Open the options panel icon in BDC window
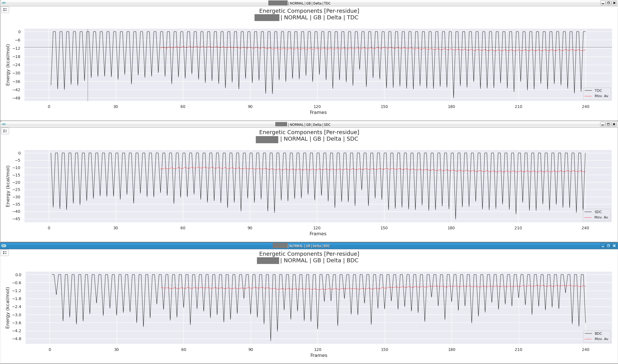 (x=5, y=252)
